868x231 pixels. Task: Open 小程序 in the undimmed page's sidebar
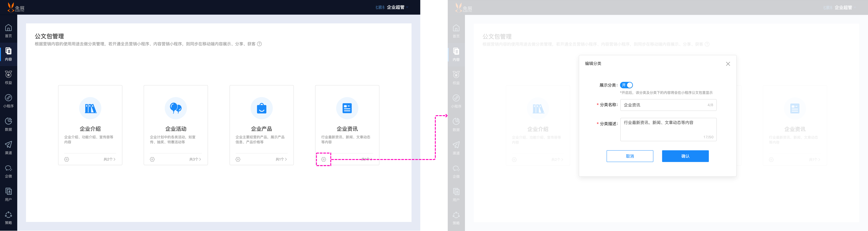click(8, 101)
